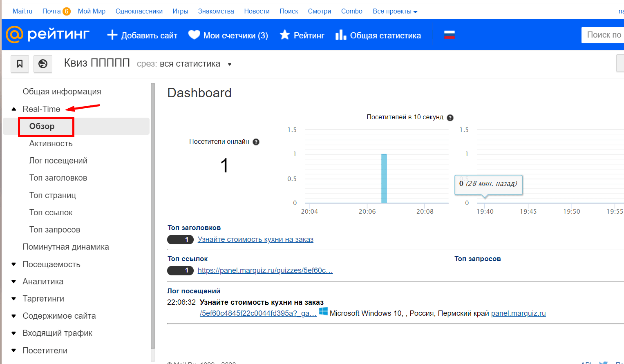Open Мой Мир in top bar
624x364 pixels.
click(x=92, y=11)
